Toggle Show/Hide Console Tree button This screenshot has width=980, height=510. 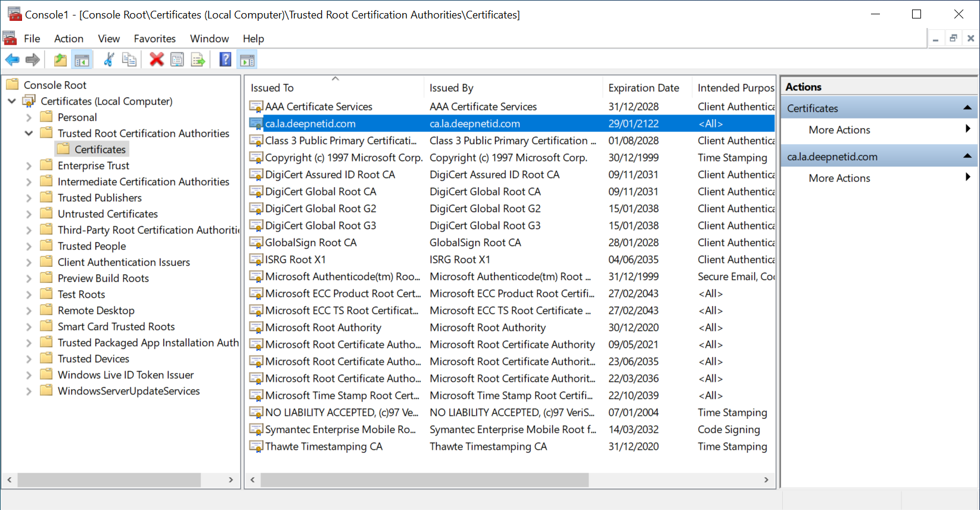pos(82,60)
